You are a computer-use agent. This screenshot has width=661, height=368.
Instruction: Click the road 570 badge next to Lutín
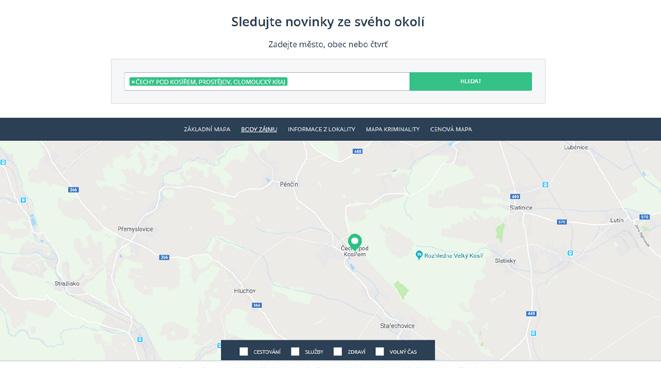644,217
